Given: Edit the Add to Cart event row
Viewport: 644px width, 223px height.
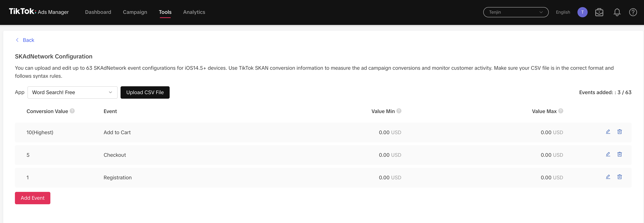Looking at the screenshot, I should tap(608, 132).
